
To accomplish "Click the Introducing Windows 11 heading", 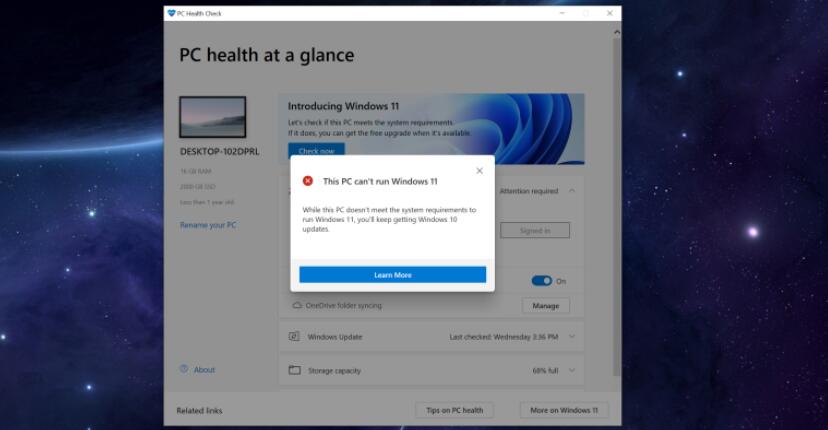I will click(x=343, y=106).
